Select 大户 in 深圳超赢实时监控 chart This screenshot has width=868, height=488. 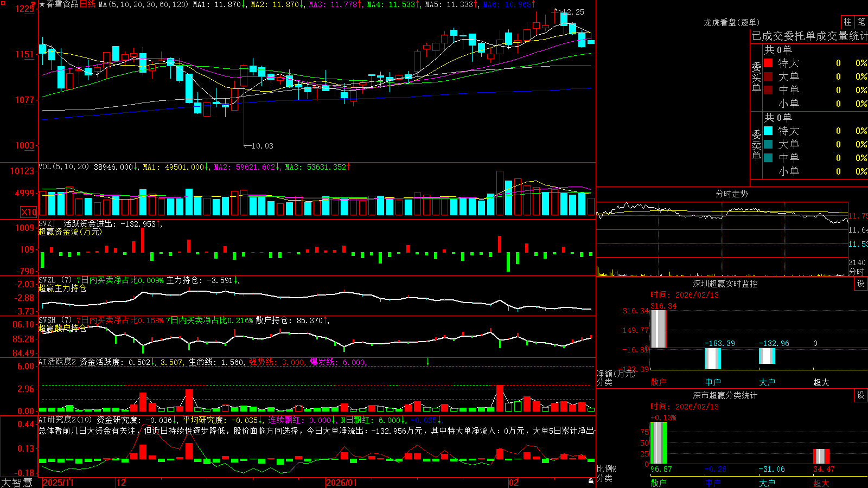tap(767, 382)
